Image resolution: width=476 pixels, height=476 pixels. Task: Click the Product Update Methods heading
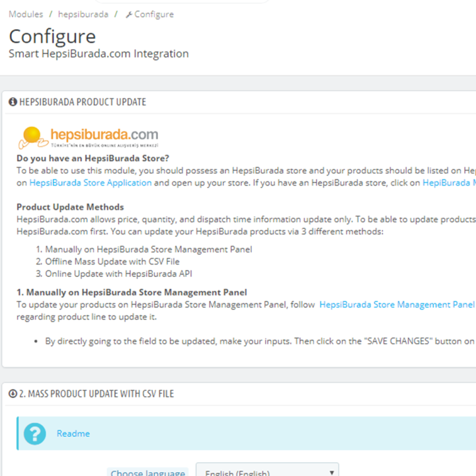[70, 207]
